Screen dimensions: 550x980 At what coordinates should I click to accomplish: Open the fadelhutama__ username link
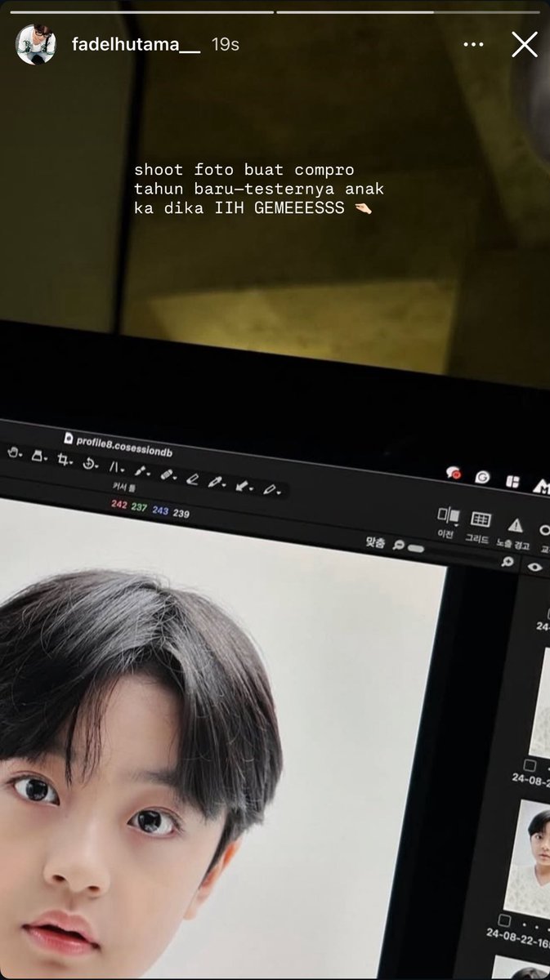point(136,44)
